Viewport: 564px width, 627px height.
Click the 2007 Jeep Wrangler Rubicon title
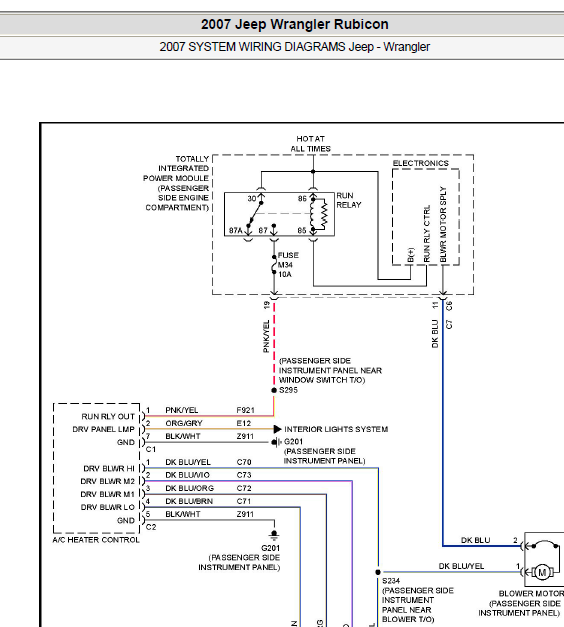pos(295,24)
